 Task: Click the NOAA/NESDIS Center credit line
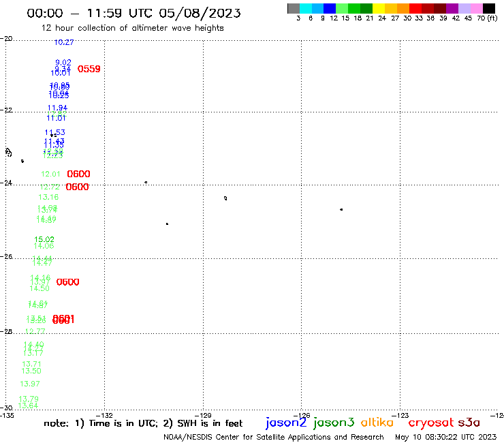pyautogui.click(x=274, y=438)
